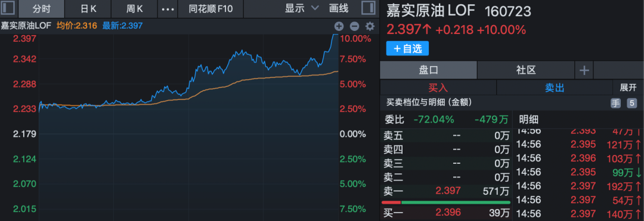644x221 pixels.
Task: Click the stock name 嘉实原油LOF title
Action: tap(431, 11)
